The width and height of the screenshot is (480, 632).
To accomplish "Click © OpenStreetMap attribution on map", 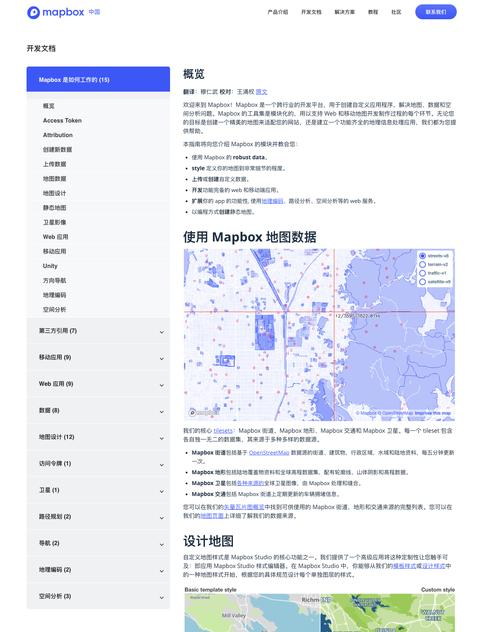I will tap(395, 413).
